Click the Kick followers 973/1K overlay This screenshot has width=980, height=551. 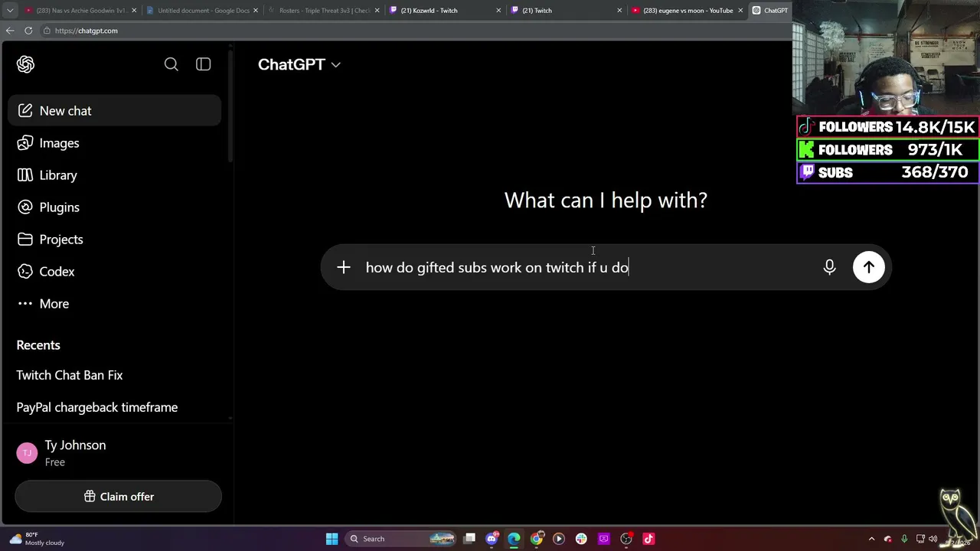coord(887,150)
